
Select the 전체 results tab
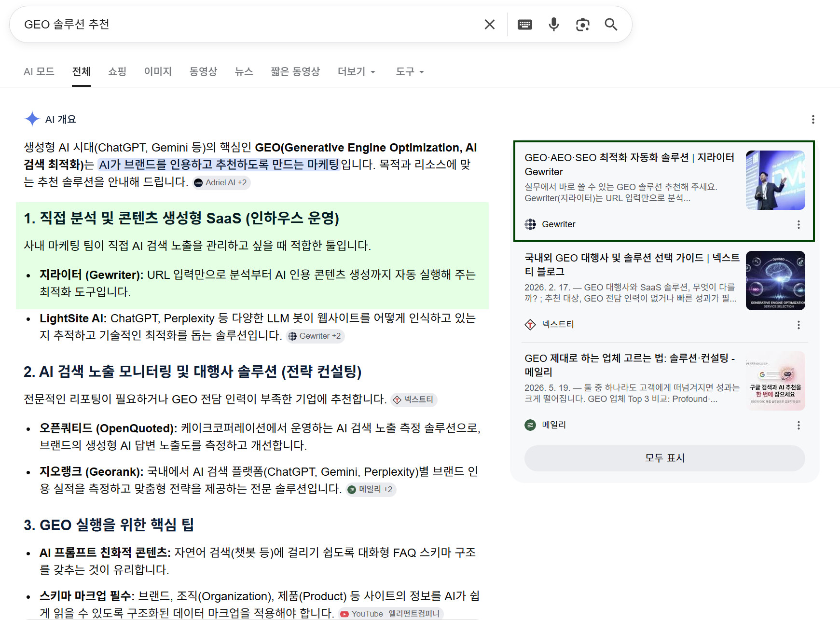pyautogui.click(x=81, y=72)
